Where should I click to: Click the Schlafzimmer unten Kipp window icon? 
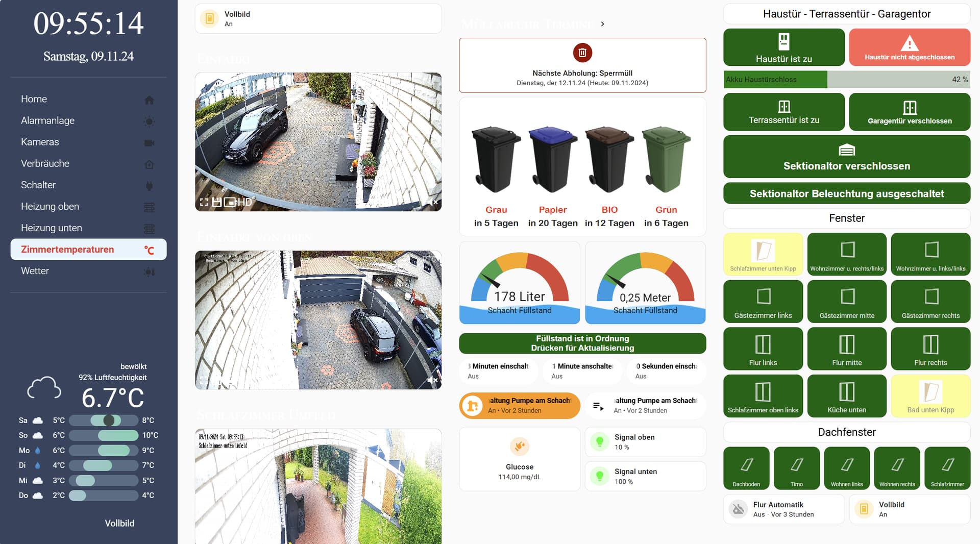pyautogui.click(x=763, y=250)
